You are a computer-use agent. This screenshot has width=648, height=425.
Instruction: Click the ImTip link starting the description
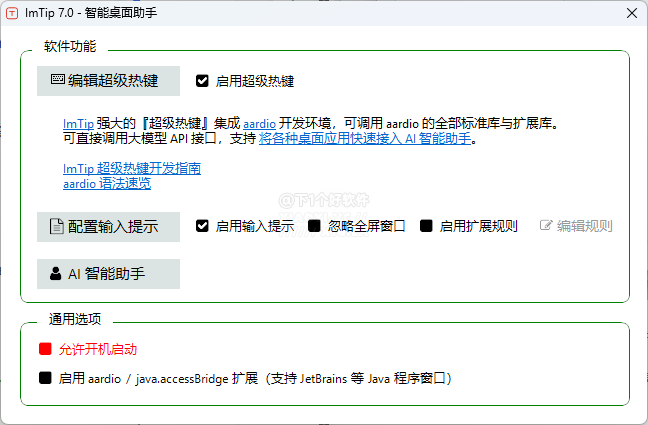pyautogui.click(x=76, y=124)
